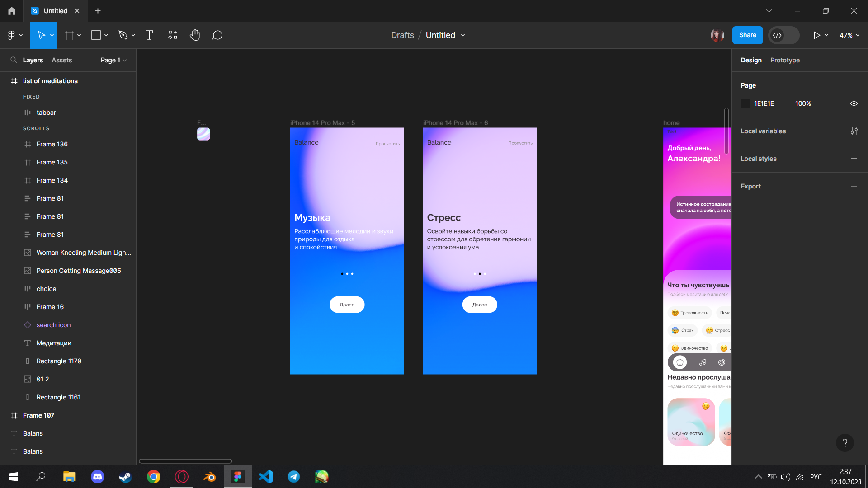Image resolution: width=868 pixels, height=488 pixels.
Task: Open the shape tools dropdown arrow
Action: [106, 35]
